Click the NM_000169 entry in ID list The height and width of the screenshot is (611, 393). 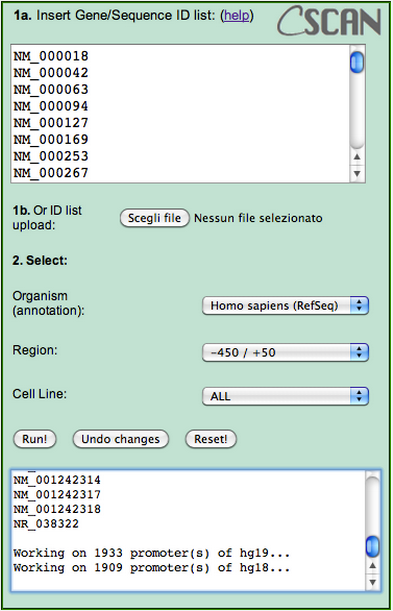(x=51, y=140)
